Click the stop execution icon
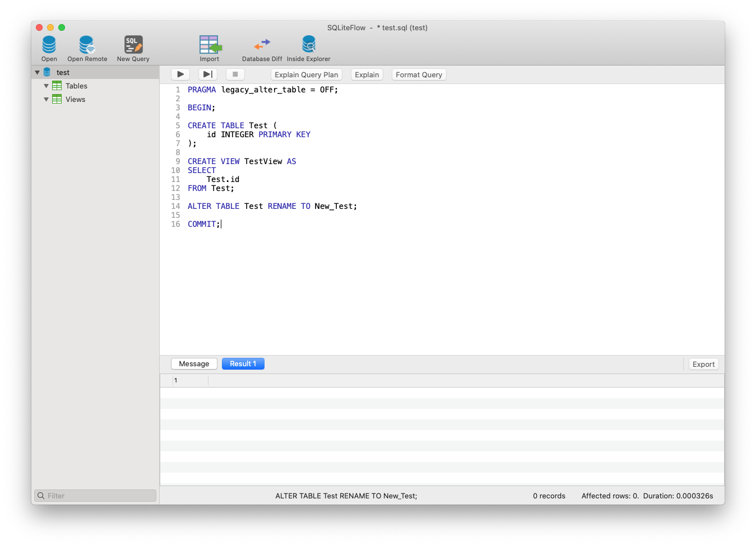This screenshot has height=546, width=756. 235,74
